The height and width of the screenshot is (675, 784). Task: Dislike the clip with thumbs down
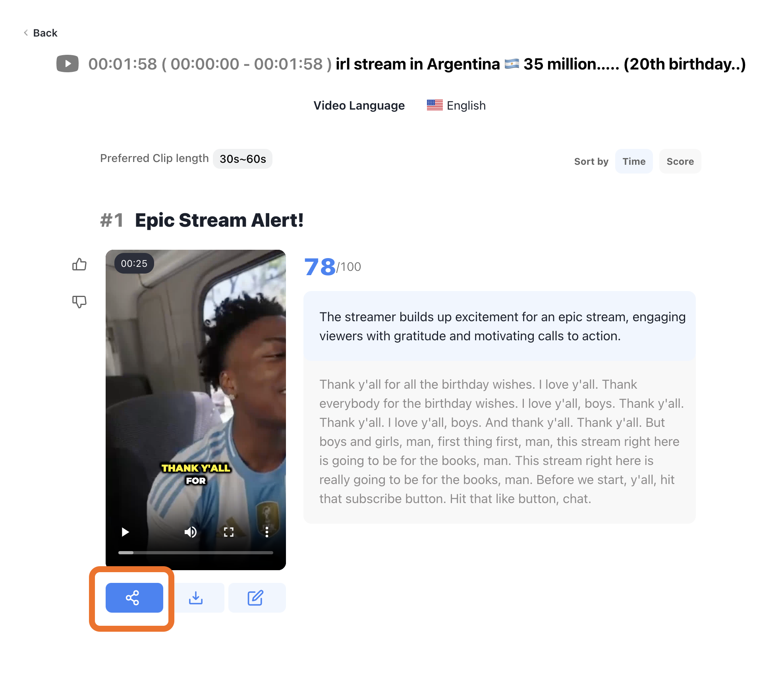pyautogui.click(x=79, y=301)
